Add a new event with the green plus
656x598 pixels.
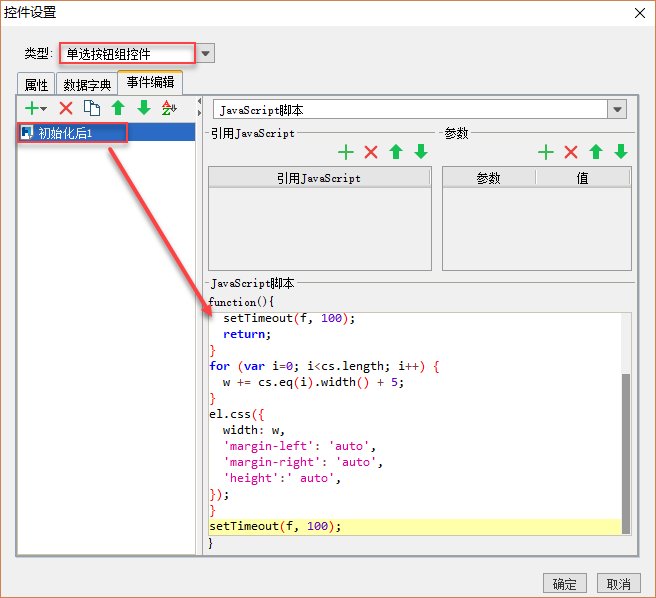coord(32,108)
